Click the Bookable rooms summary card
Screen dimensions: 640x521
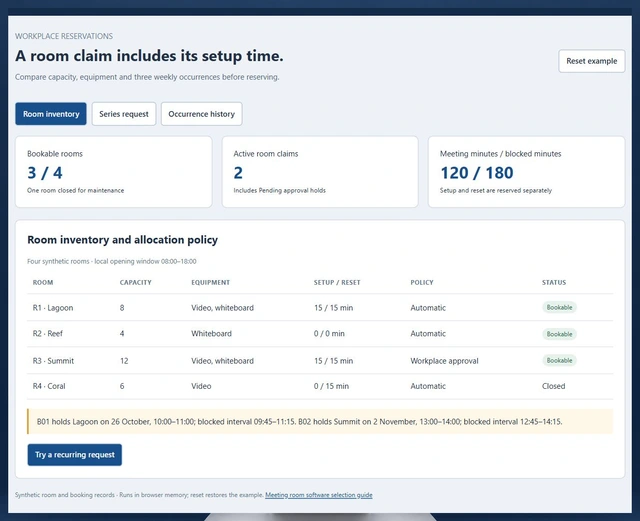point(114,172)
